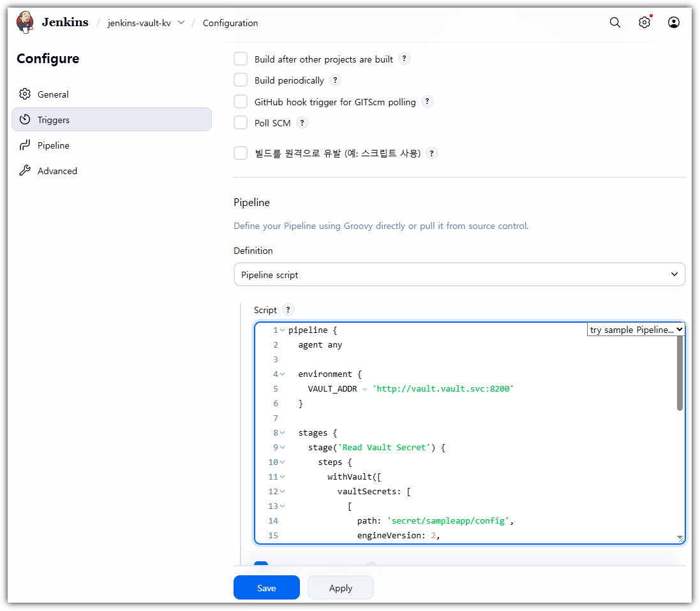Collapse code fold at line 1 pipeline
The height and width of the screenshot is (611, 700).
(x=282, y=330)
